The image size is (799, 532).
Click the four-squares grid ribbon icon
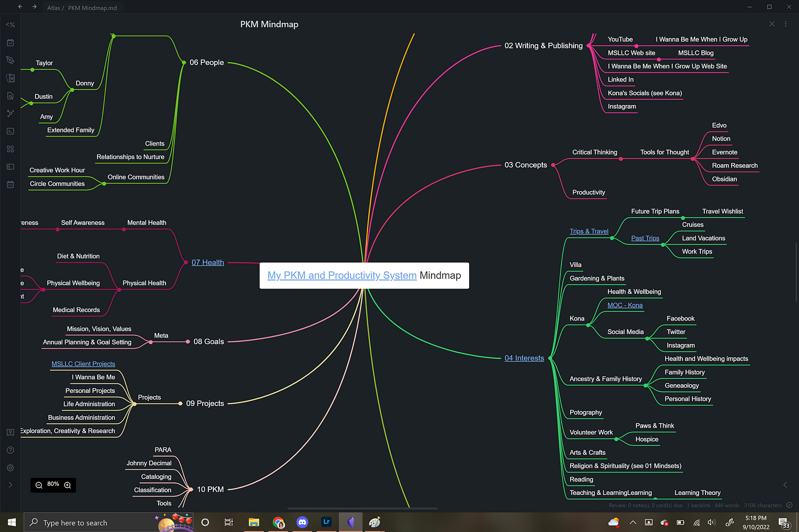click(x=10, y=149)
